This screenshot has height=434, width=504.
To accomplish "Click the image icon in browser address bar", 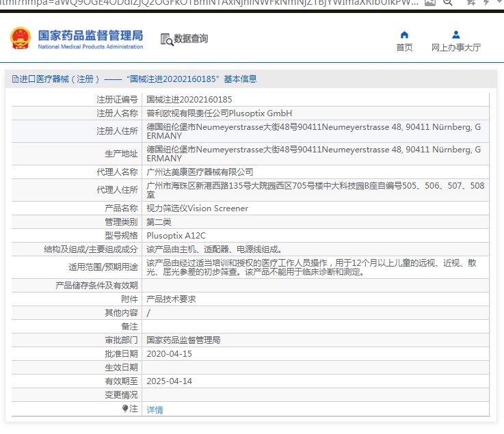I will (x=429, y=3).
